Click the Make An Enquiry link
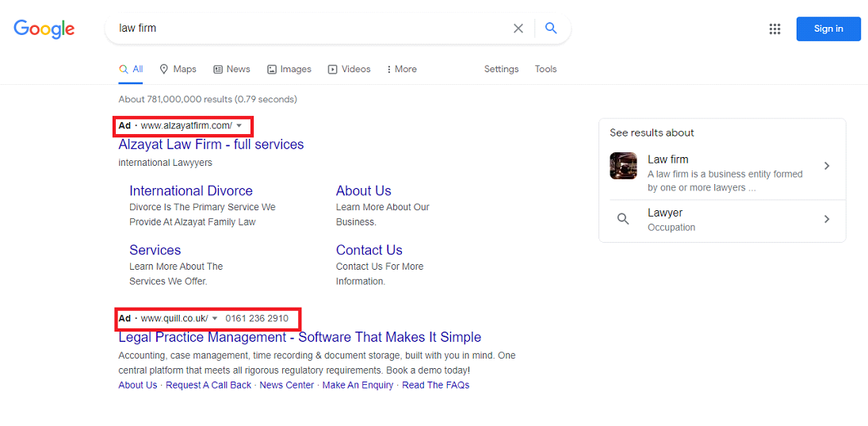 coord(358,385)
